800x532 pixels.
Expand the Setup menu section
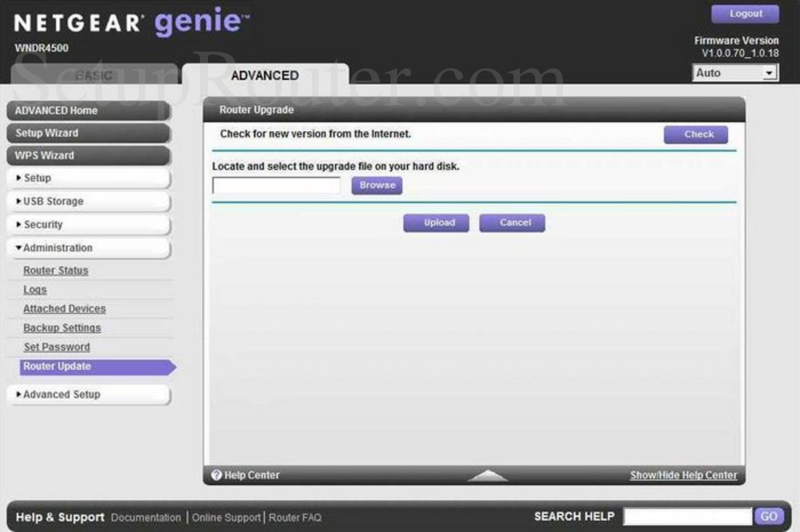(88, 178)
